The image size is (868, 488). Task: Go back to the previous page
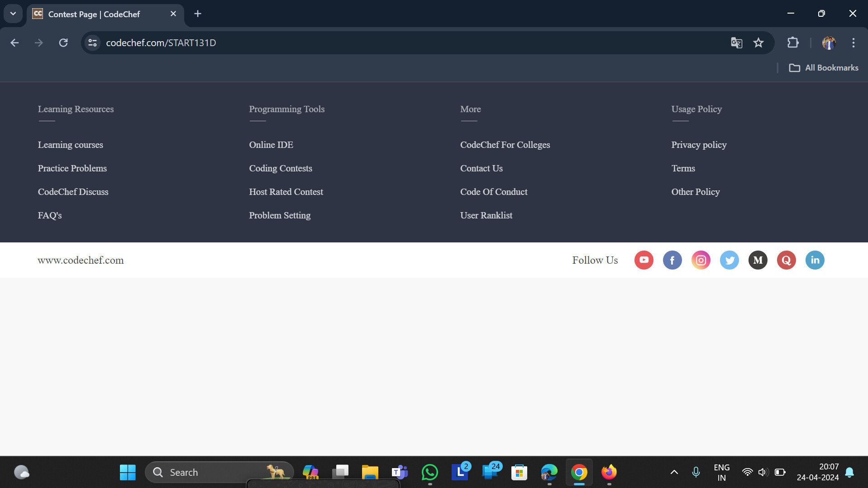click(x=14, y=43)
